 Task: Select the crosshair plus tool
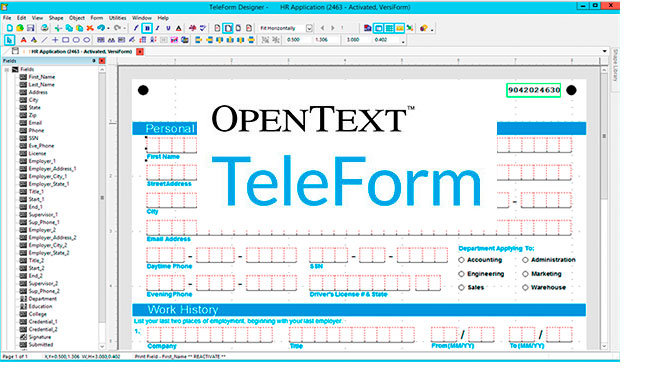coord(55,40)
